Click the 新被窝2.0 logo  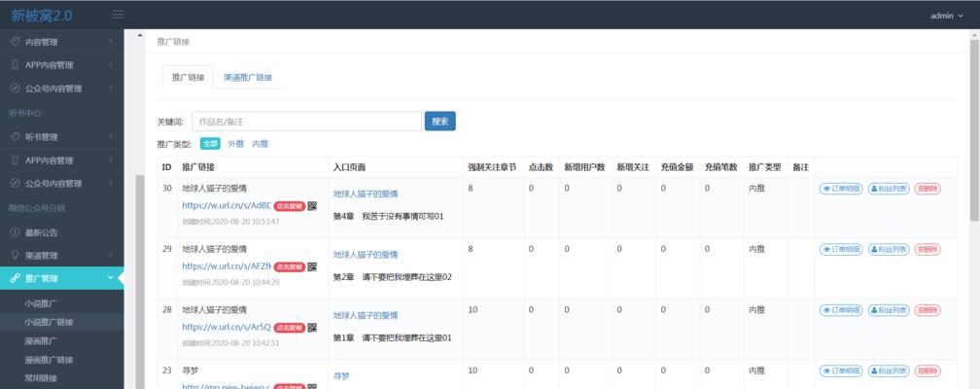[x=41, y=15]
